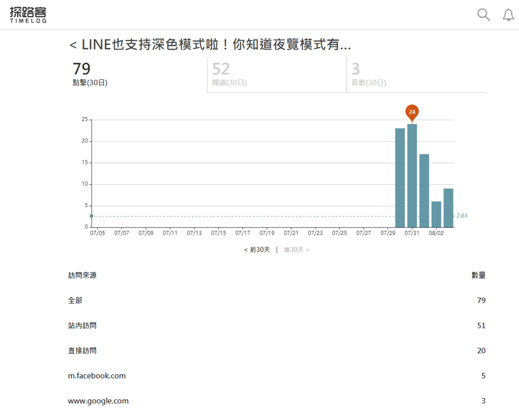Select the 79 點擊(30日) tab
Viewport: 519px width, 420px height.
(138, 74)
